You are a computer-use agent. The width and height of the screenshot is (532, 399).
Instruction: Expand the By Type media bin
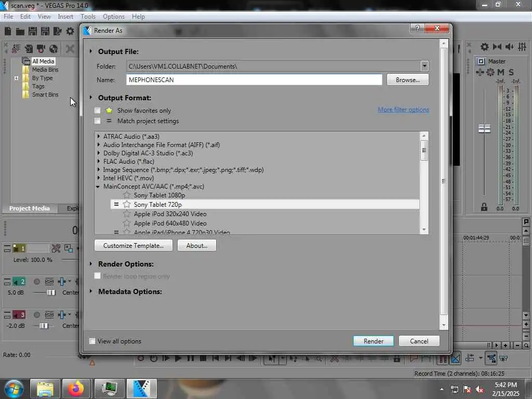point(16,78)
